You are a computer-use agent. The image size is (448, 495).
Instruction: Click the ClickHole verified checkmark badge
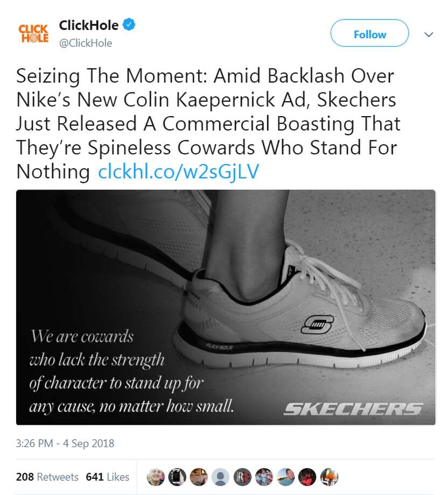(x=129, y=24)
